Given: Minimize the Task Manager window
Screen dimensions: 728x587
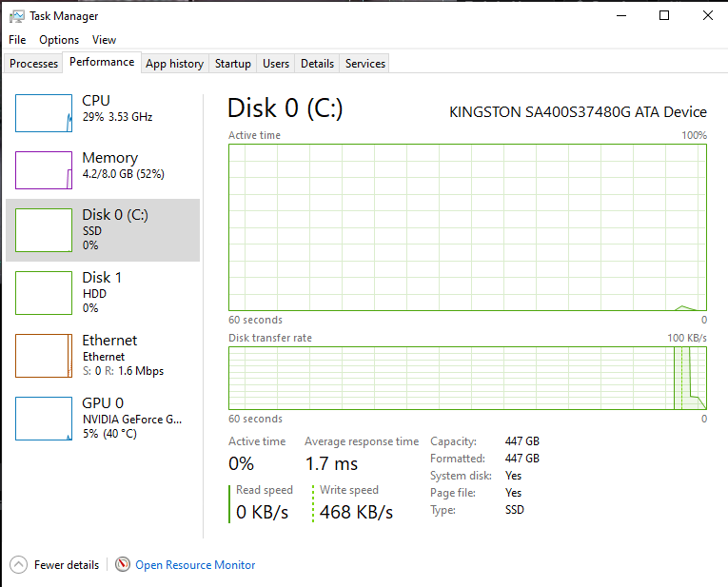Looking at the screenshot, I should (x=621, y=15).
